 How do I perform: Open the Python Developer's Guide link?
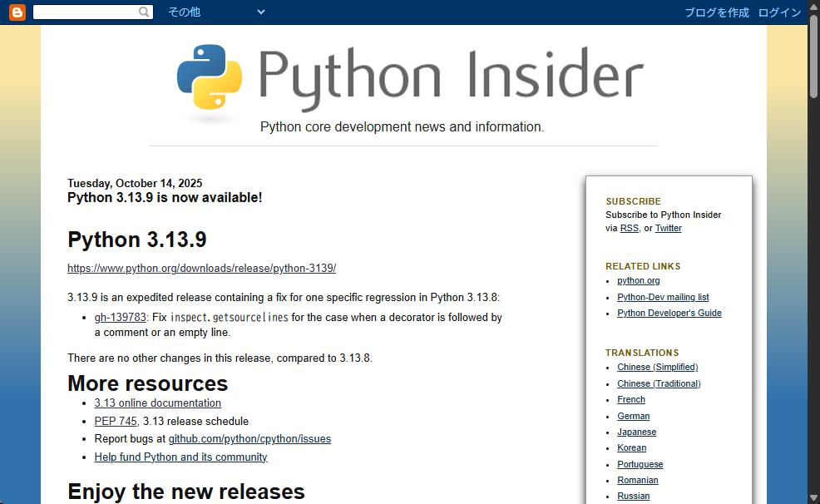pyautogui.click(x=669, y=313)
